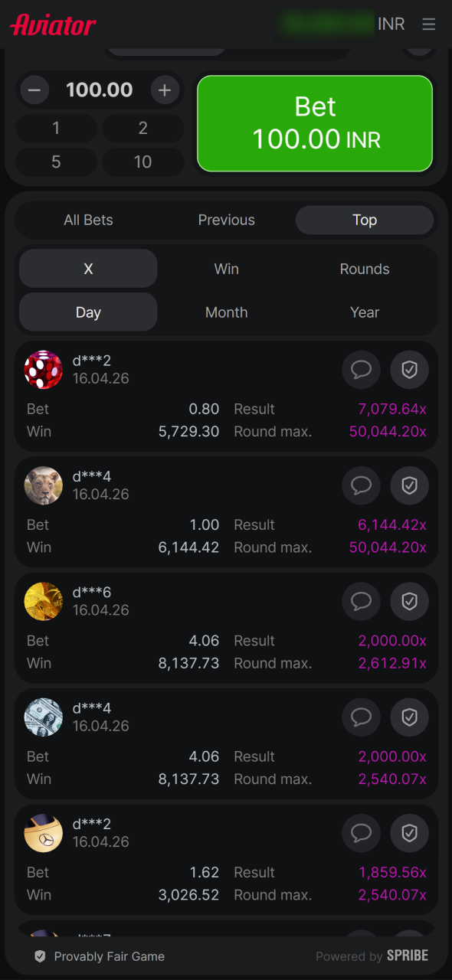The image size is (452, 980).
Task: Click the dice avatar of player d***2
Action: [x=43, y=370]
